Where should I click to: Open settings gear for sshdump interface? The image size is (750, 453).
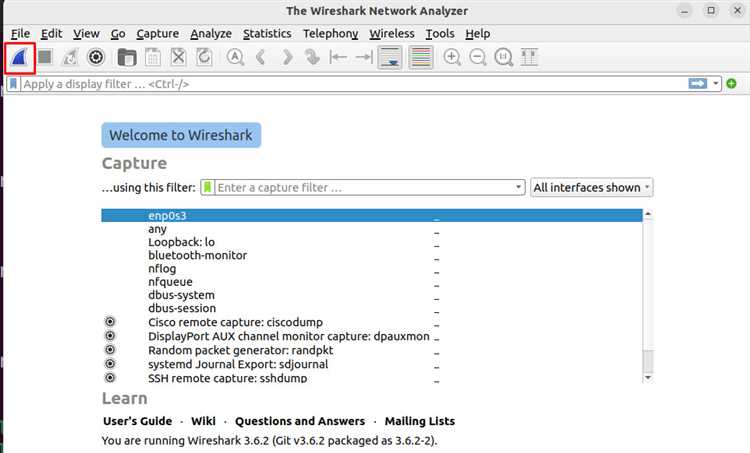point(110,377)
